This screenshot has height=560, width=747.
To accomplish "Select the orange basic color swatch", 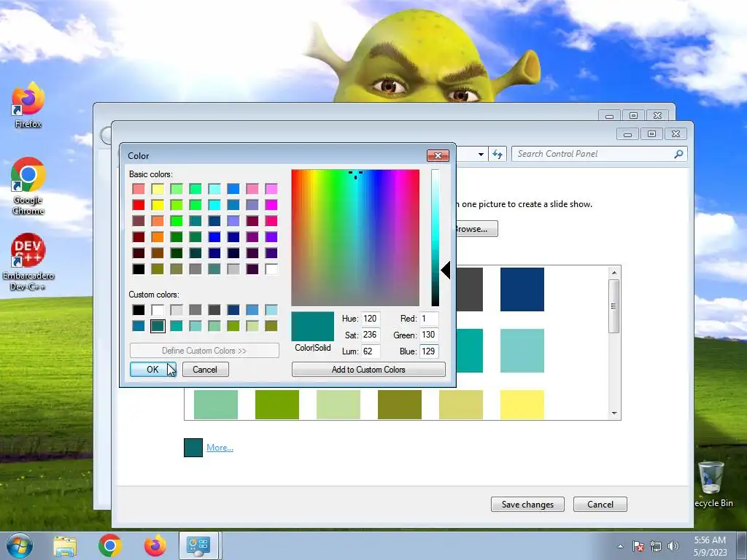I will pos(158,237).
